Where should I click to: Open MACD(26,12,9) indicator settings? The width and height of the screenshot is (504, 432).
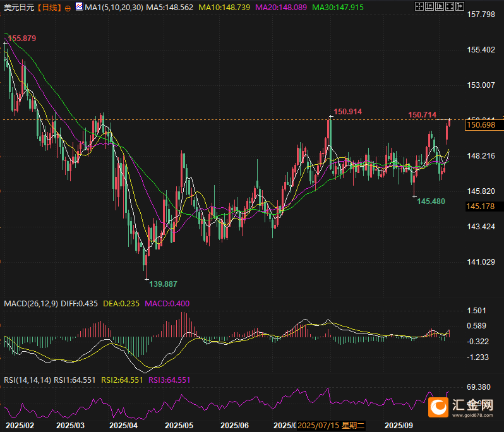[x=31, y=303]
